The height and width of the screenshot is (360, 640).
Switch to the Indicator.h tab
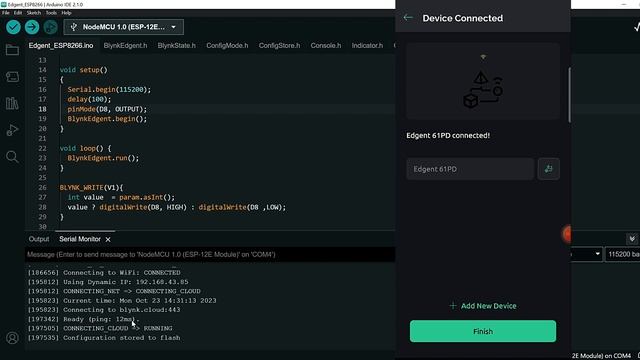pos(367,45)
